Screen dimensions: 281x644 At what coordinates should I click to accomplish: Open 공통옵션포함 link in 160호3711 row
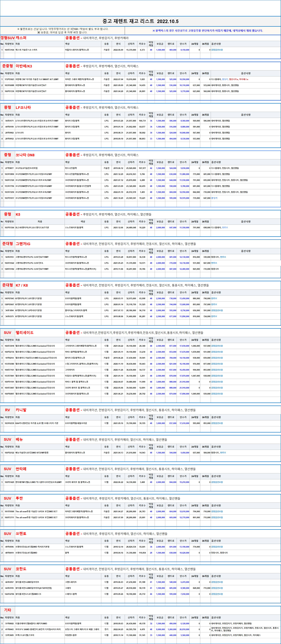tap(217, 518)
